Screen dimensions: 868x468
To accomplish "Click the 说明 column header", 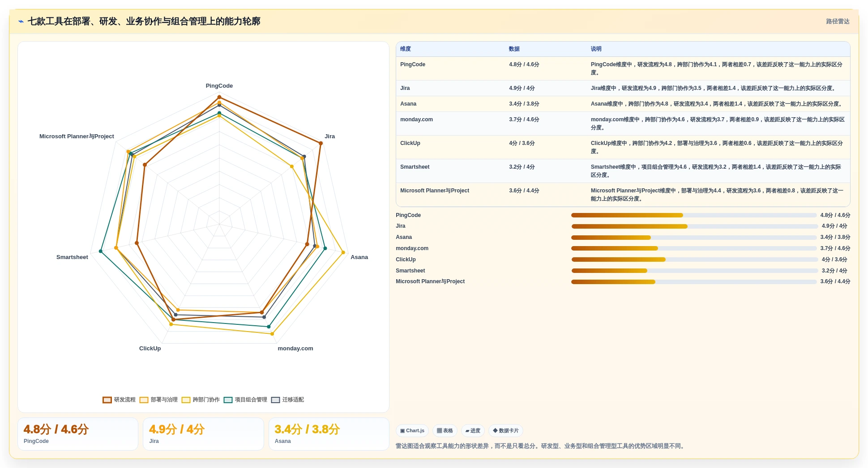I will coord(596,49).
